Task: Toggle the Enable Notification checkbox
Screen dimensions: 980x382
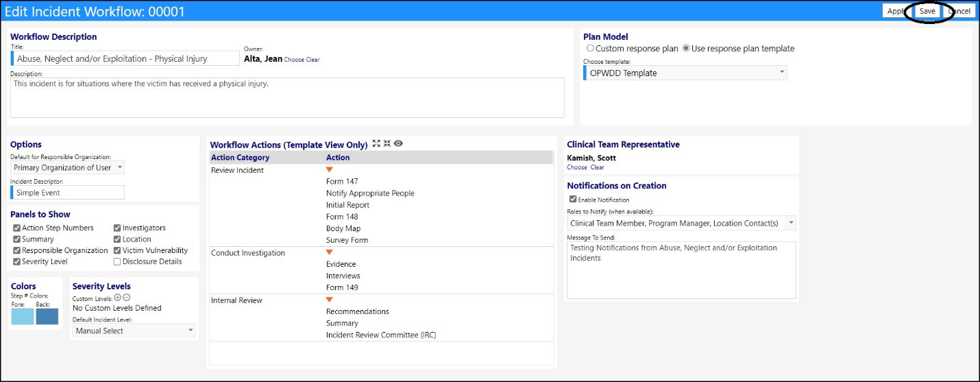Action: click(573, 200)
